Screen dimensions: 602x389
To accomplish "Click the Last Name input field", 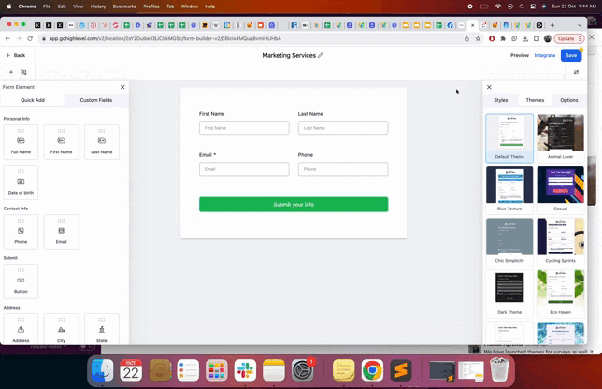I will pos(343,128).
